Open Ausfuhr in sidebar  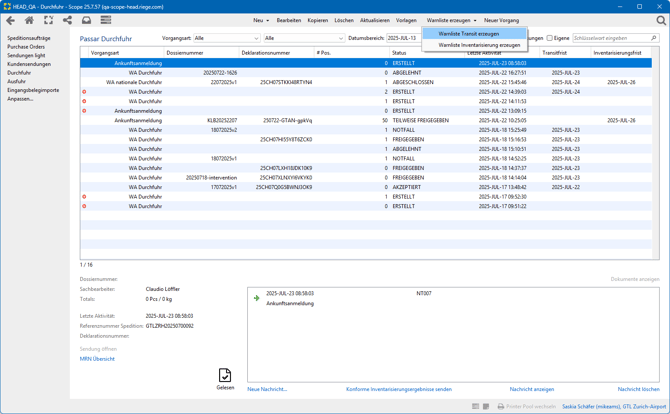point(16,81)
